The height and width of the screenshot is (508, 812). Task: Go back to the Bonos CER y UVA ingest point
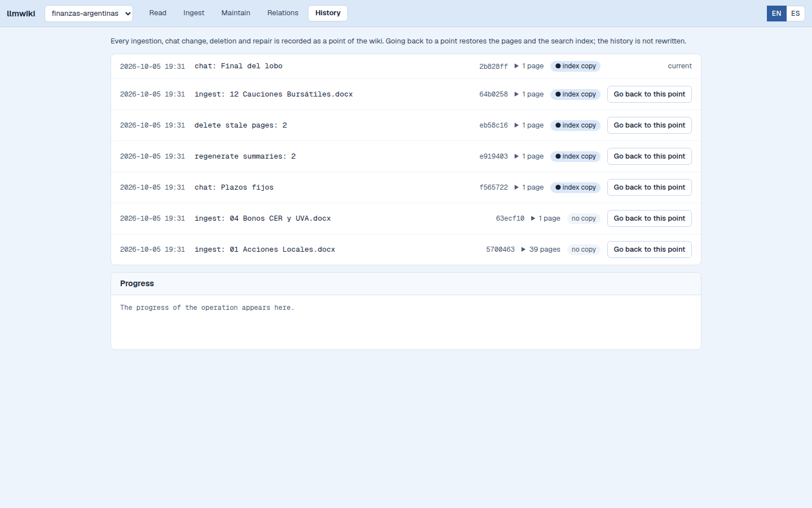[650, 218]
